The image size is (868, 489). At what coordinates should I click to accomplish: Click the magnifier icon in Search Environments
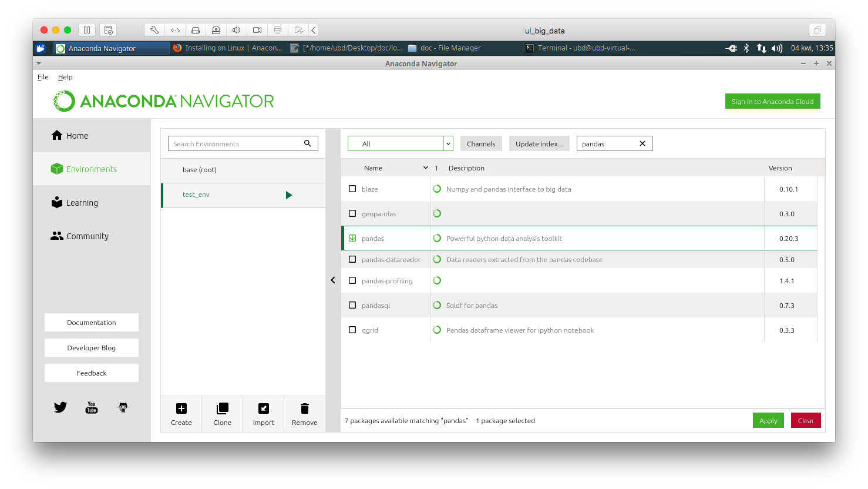coord(307,143)
